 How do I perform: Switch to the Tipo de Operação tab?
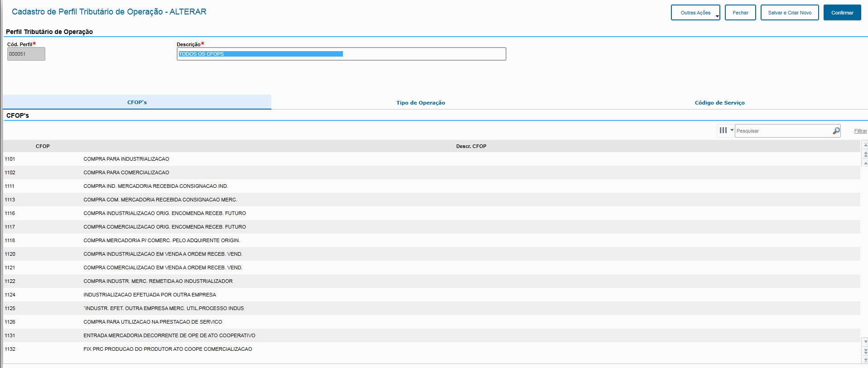coord(420,103)
